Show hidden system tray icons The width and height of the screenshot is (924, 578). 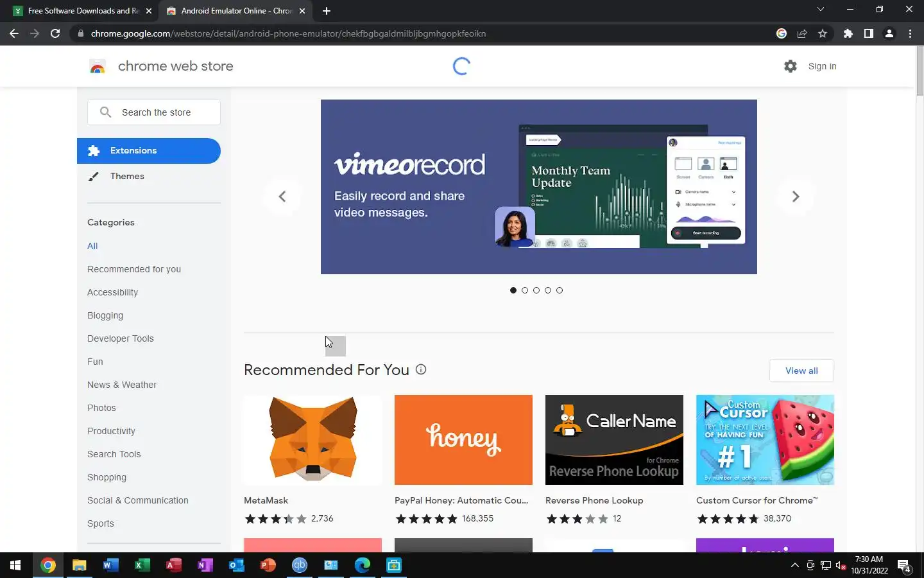(795, 565)
